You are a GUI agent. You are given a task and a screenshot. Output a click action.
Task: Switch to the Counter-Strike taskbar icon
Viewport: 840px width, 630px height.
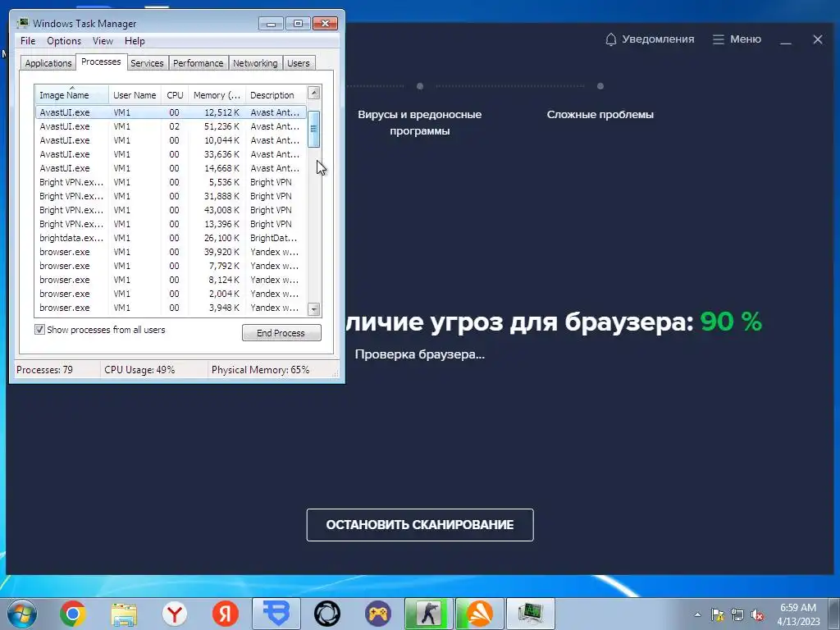[429, 614]
